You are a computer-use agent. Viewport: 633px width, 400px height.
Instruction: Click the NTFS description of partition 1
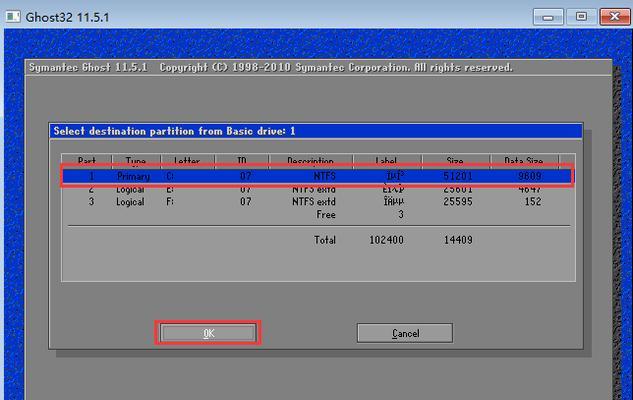click(324, 176)
